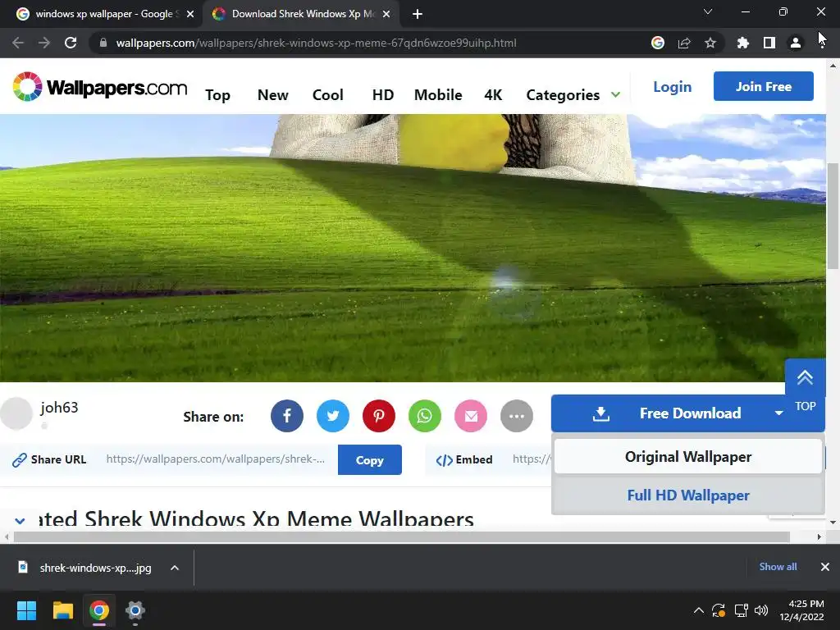840x630 pixels.
Task: Open Windows Start menu
Action: click(x=26, y=610)
